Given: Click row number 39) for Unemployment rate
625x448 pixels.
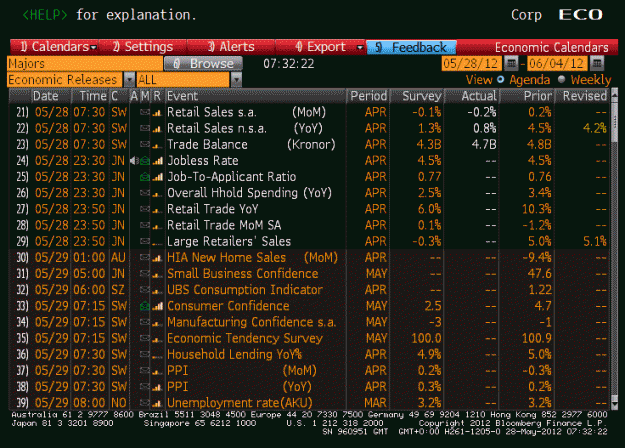Looking at the screenshot, I should (22, 403).
